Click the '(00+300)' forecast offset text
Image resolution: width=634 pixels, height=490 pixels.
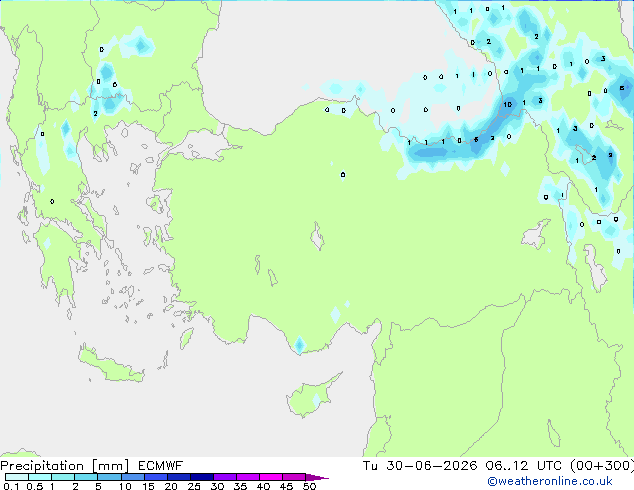(x=602, y=466)
